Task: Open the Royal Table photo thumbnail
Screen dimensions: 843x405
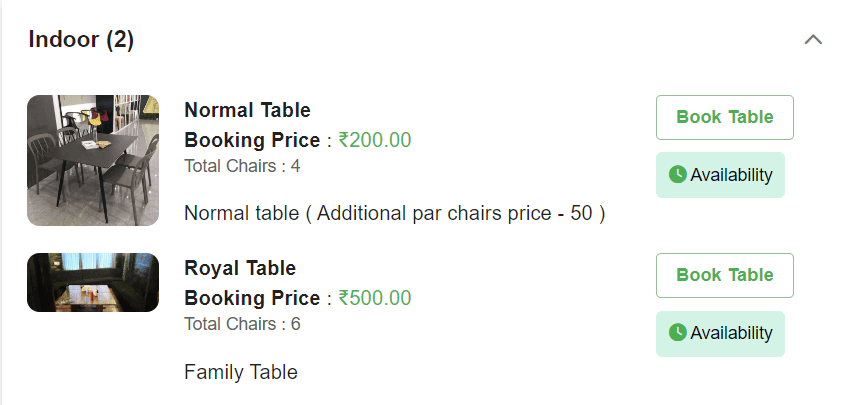Action: click(93, 282)
